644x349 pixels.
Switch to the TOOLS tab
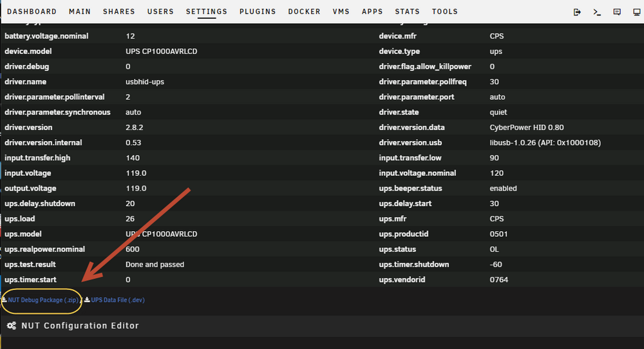click(445, 12)
